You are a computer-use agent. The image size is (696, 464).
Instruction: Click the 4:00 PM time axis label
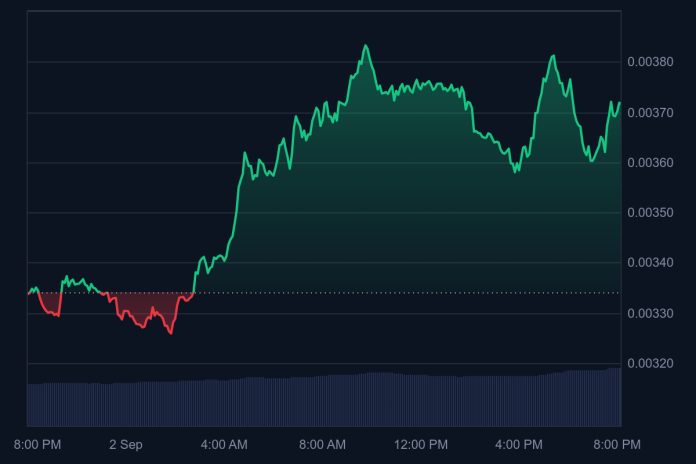519,444
